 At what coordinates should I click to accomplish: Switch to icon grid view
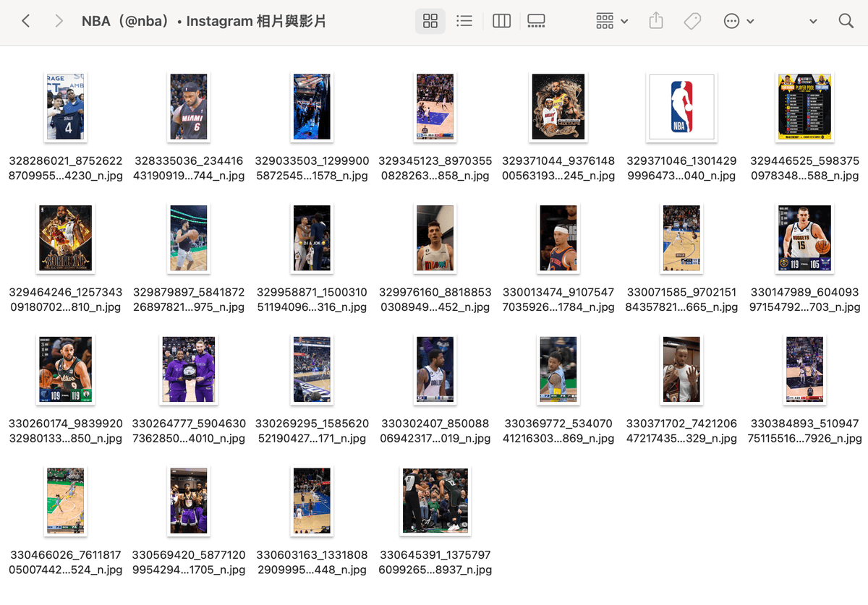click(430, 21)
